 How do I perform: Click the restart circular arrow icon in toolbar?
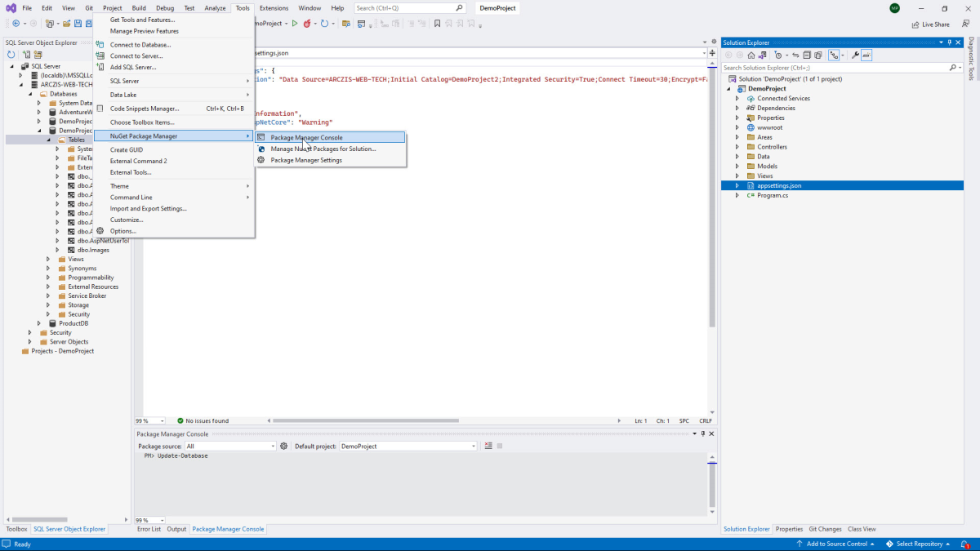pyautogui.click(x=324, y=24)
